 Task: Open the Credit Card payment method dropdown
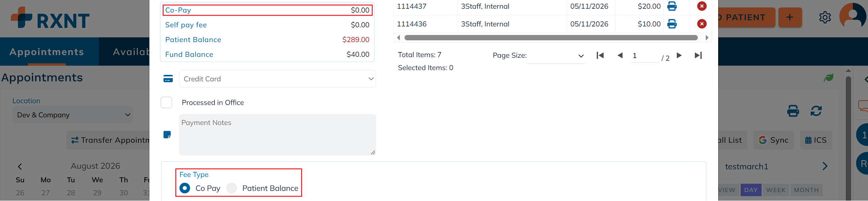pos(278,79)
